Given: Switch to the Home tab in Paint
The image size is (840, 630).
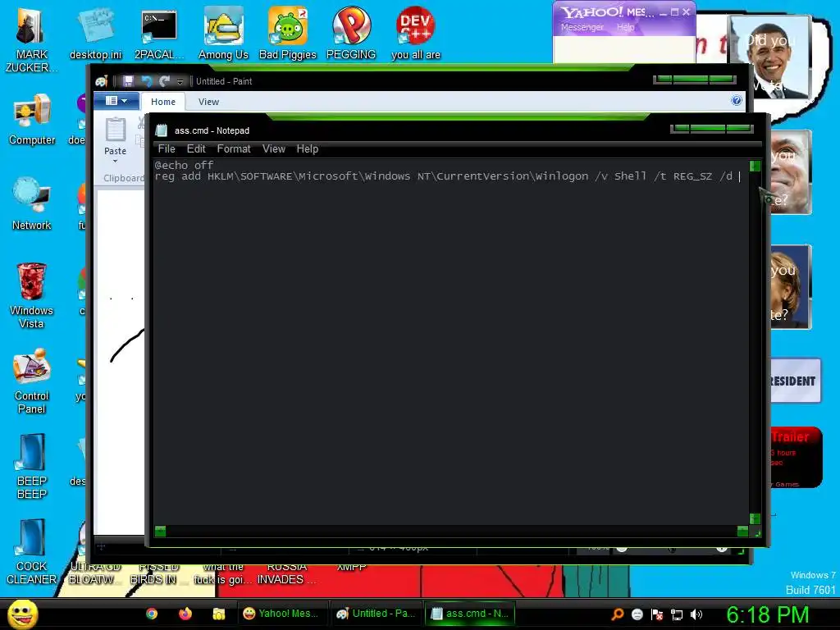Looking at the screenshot, I should 163,101.
